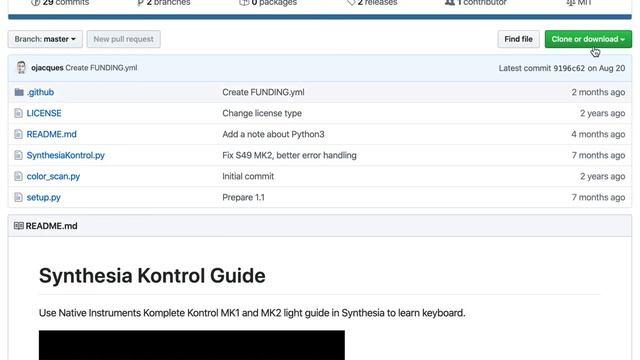Open the LICENSE file
The height and width of the screenshot is (360, 640).
point(44,113)
